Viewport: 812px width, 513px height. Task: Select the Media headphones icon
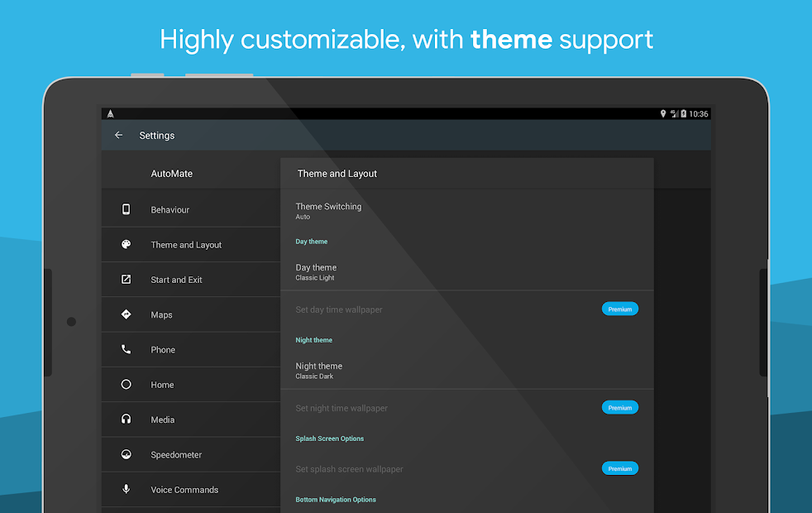[126, 419]
